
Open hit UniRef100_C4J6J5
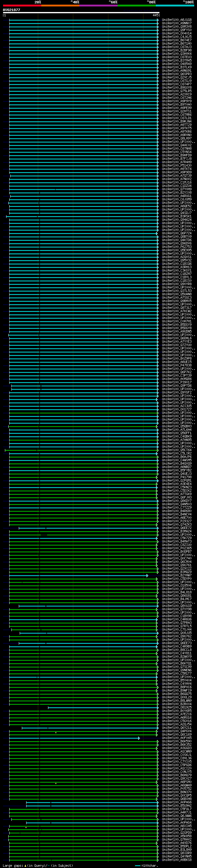click(177, 37)
